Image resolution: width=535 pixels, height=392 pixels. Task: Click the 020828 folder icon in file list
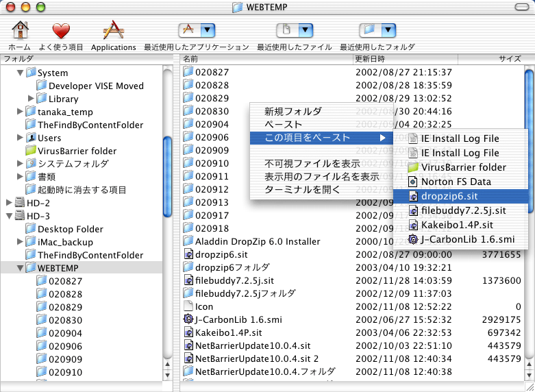188,85
